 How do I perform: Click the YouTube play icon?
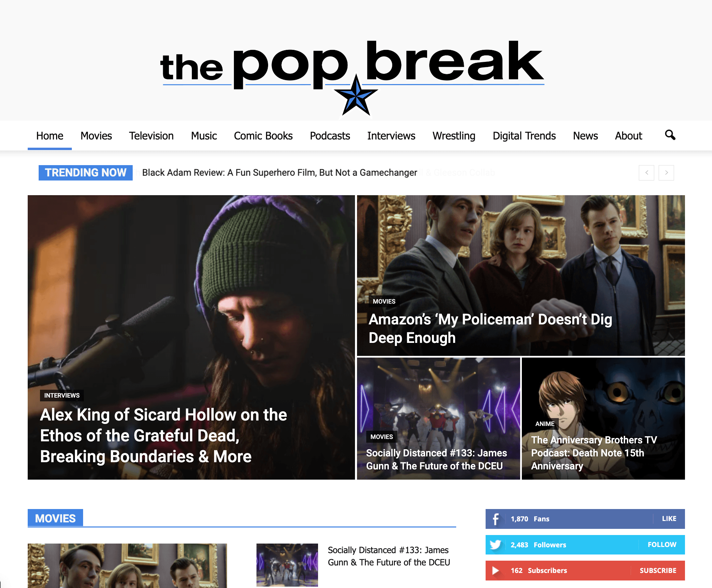pyautogui.click(x=496, y=571)
